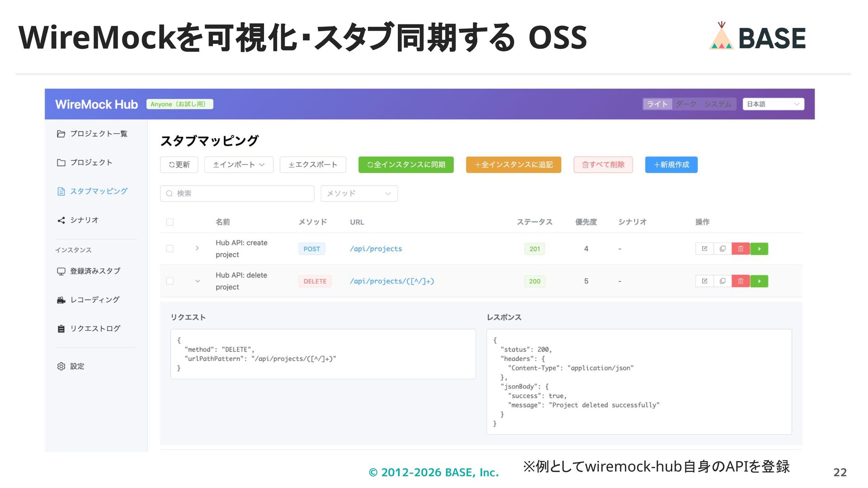Open the /api/projects/([^/]+) URL link
Image resolution: width=868 pixels, height=488 pixels.
pos(392,282)
